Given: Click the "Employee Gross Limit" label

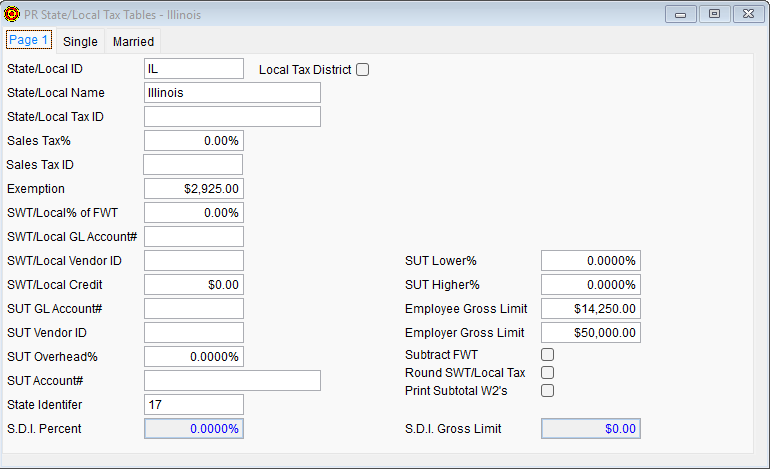Looking at the screenshot, I should pos(466,309).
